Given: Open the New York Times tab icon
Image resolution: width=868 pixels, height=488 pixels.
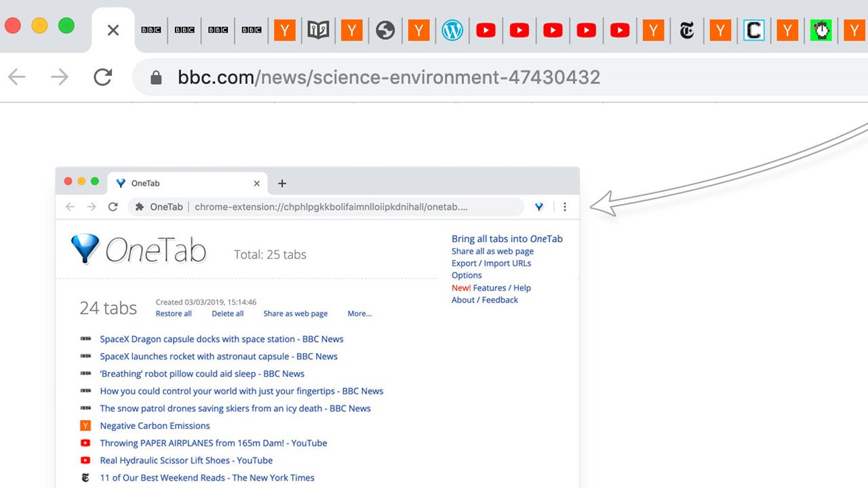Looking at the screenshot, I should click(x=686, y=30).
